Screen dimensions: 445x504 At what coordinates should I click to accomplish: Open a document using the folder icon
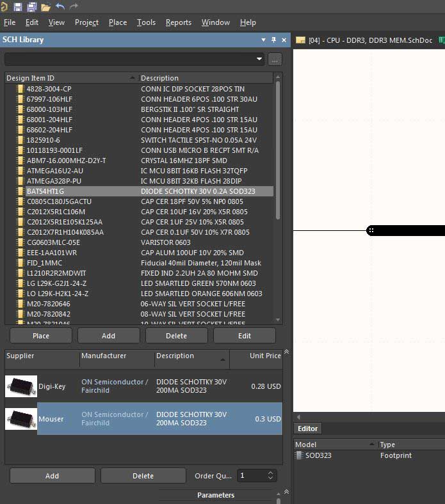45,6
